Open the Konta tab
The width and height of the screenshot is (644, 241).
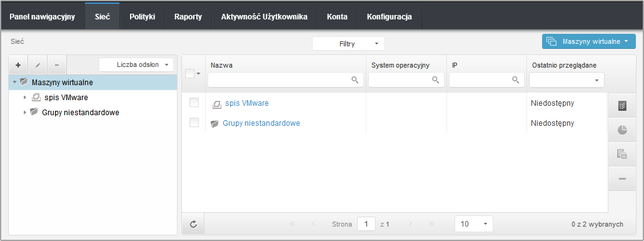click(337, 17)
